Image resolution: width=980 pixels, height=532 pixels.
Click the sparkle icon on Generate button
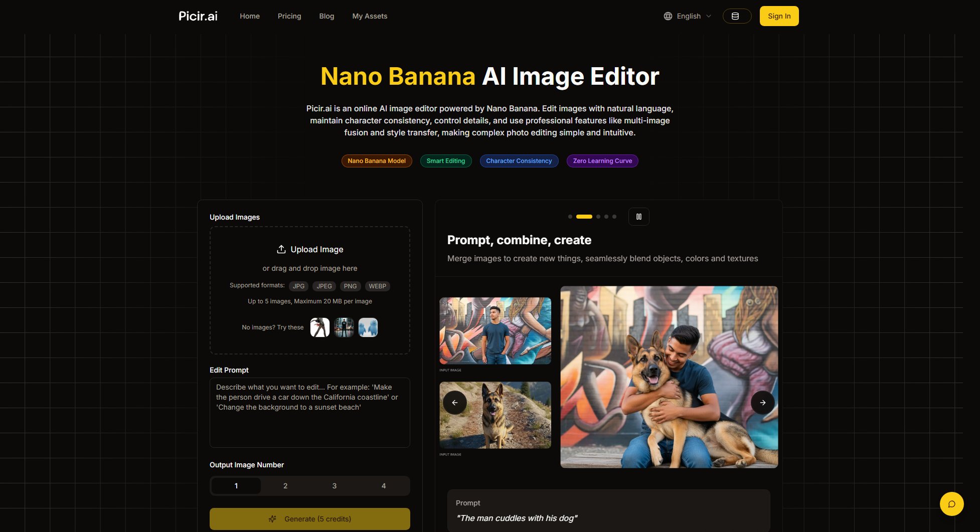click(272, 519)
